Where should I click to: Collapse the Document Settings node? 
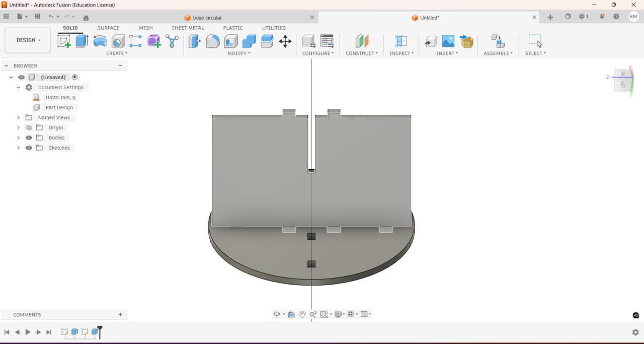(19, 88)
